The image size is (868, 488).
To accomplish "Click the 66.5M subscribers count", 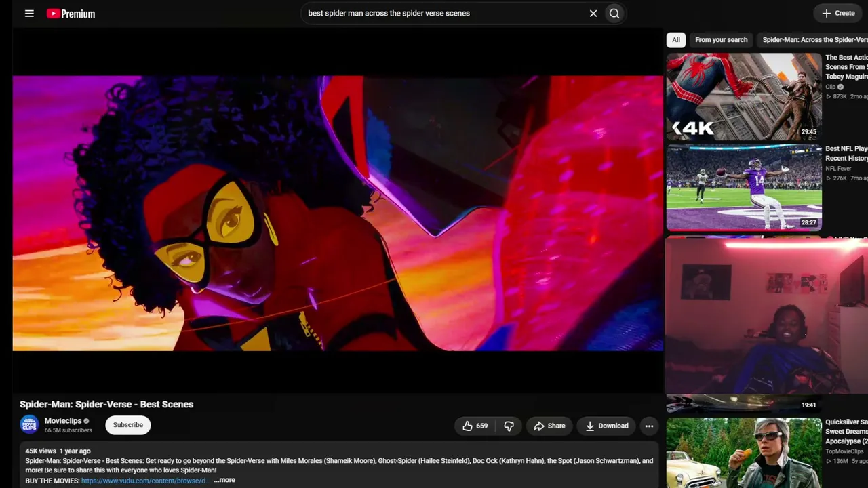I will point(68,430).
